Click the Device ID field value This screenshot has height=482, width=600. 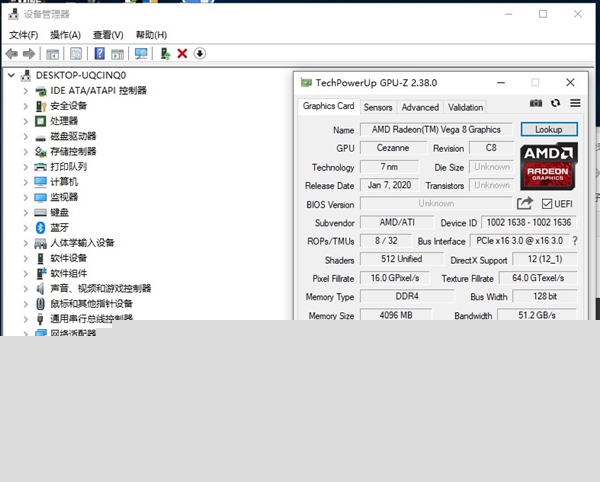click(529, 223)
